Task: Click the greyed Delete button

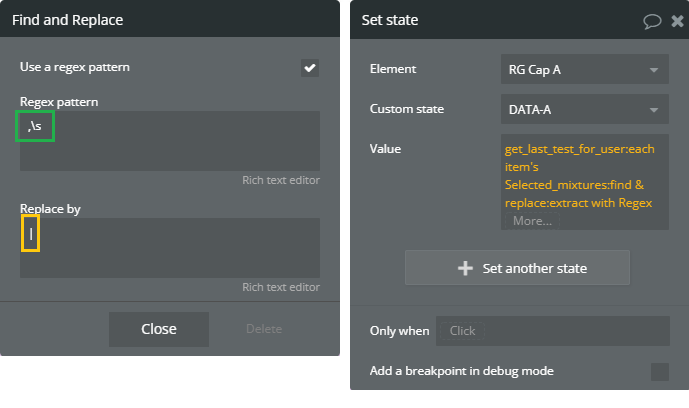Action: point(264,329)
